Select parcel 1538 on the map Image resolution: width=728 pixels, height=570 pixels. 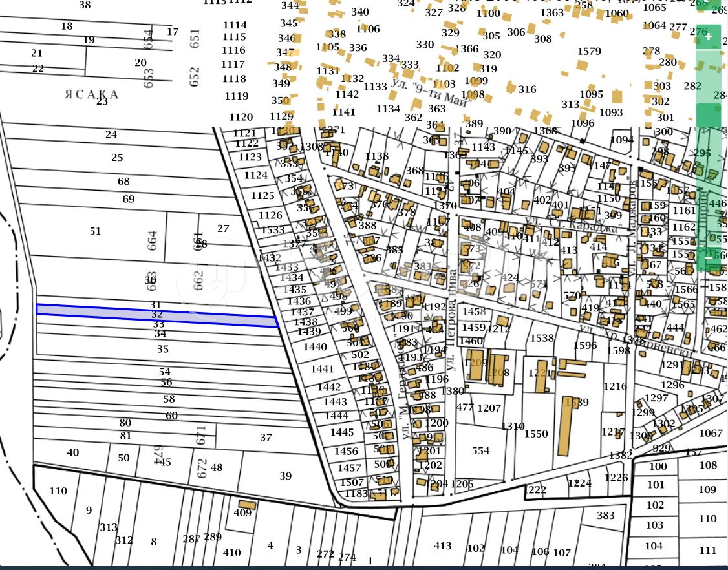(542, 338)
